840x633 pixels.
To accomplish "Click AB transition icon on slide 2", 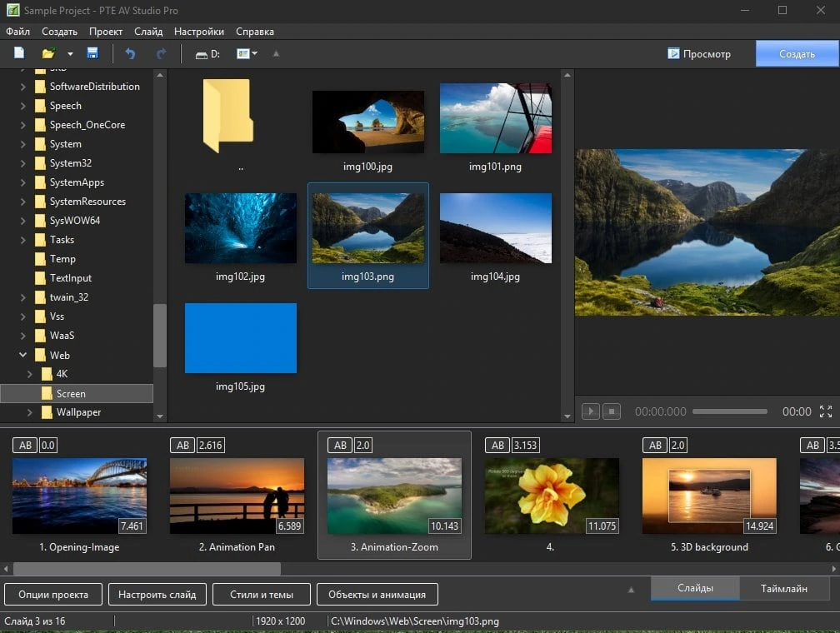I will tap(182, 445).
